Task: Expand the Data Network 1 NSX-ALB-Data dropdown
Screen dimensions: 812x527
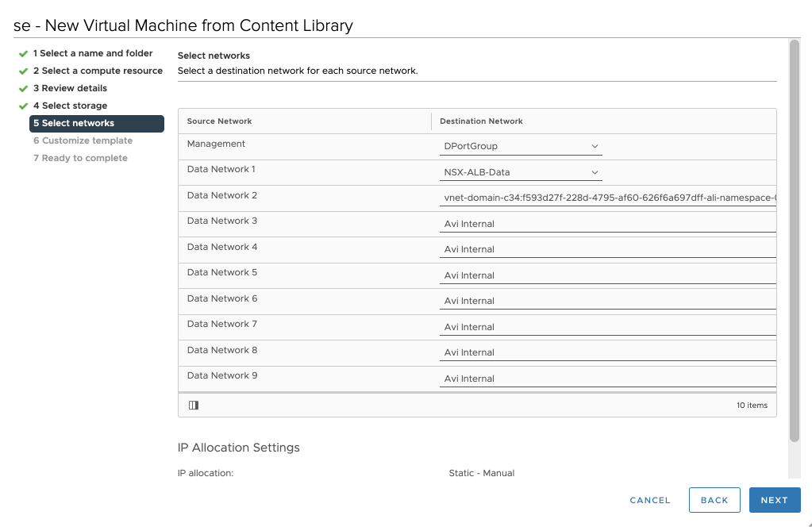Action: click(x=521, y=172)
